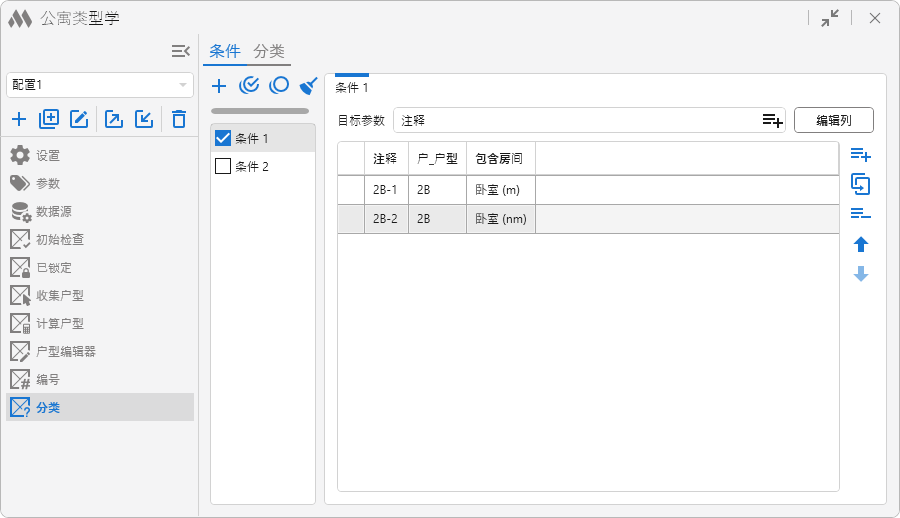
Task: Open the 配置1 dropdown
Action: coord(183,85)
